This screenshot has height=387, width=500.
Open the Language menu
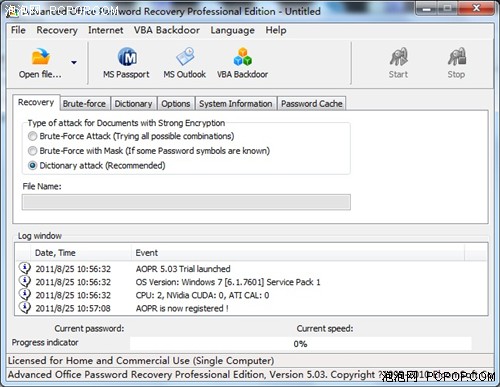[232, 30]
